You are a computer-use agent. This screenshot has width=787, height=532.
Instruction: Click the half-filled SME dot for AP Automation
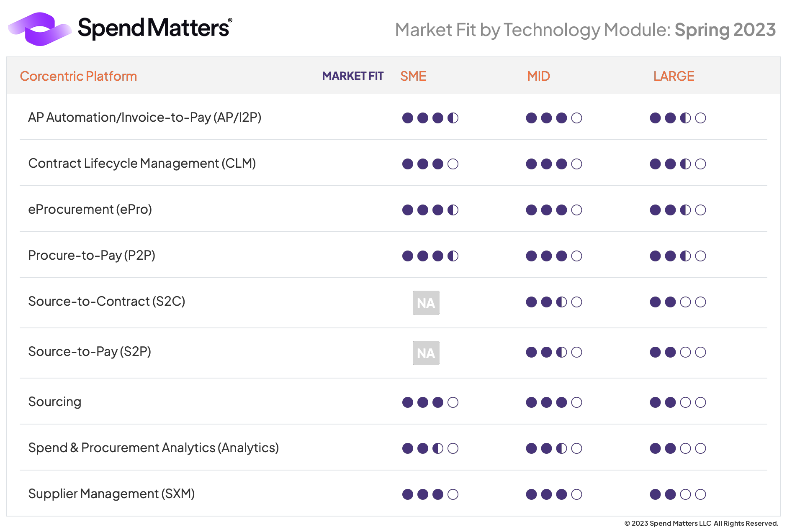point(453,118)
